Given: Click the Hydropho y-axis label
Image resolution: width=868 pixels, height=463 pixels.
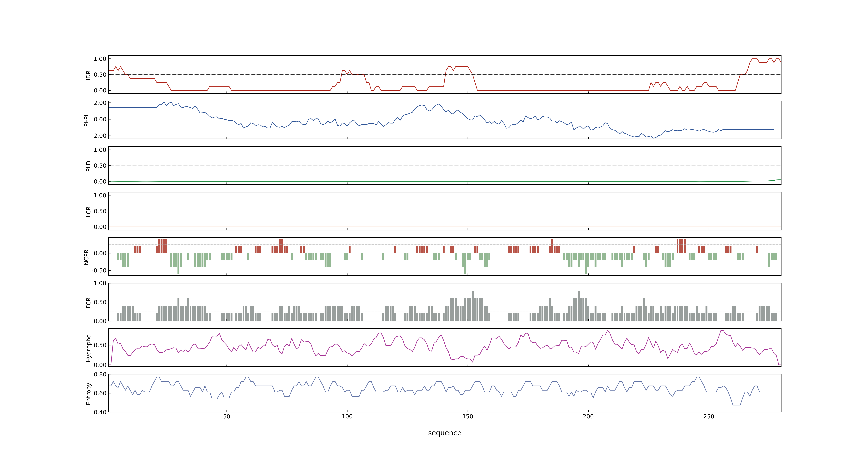Looking at the screenshot, I should 88,348.
